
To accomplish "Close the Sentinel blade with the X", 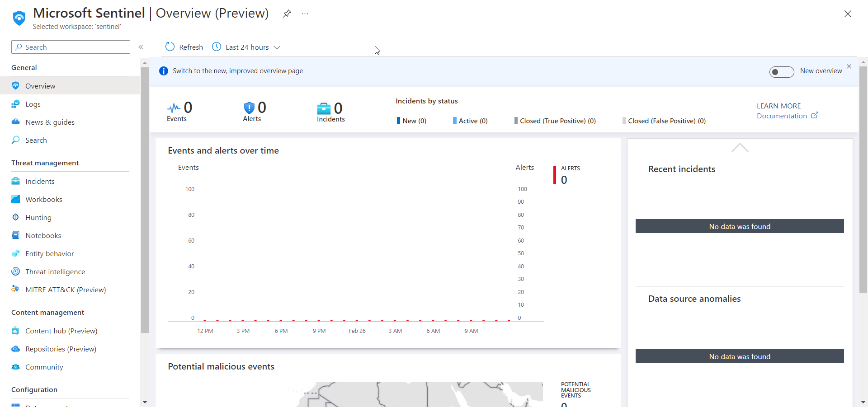I will click(x=848, y=14).
